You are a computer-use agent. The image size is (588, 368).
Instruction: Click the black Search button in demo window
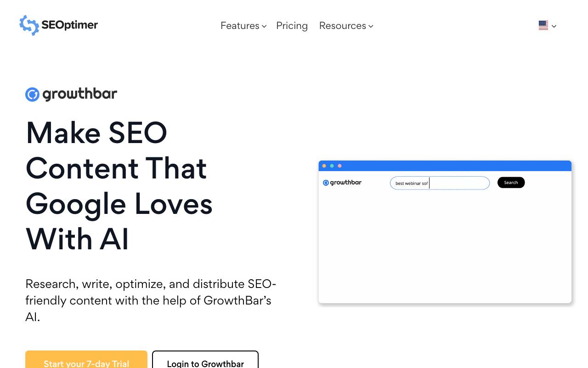coord(511,183)
